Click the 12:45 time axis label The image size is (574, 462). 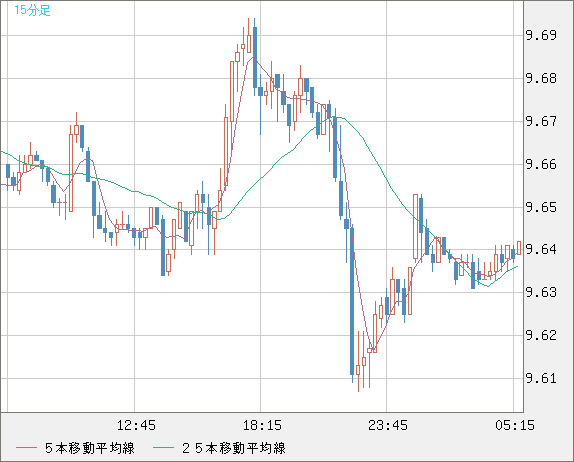[x=136, y=425]
